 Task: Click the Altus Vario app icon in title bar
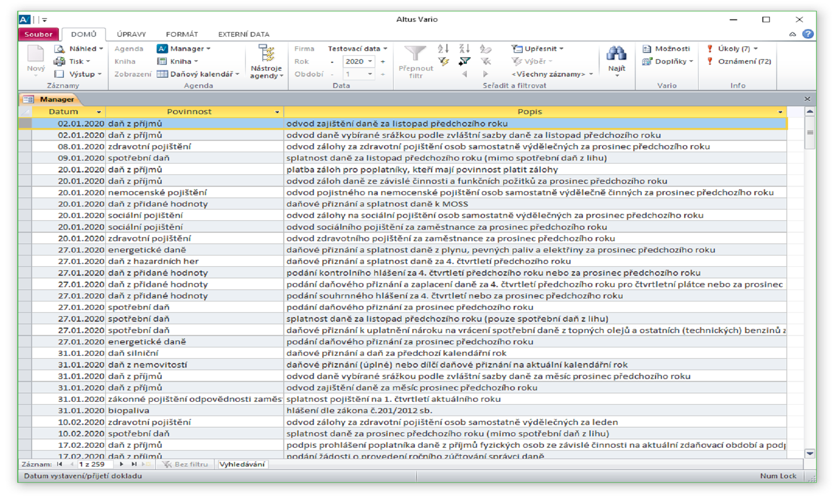[24, 19]
